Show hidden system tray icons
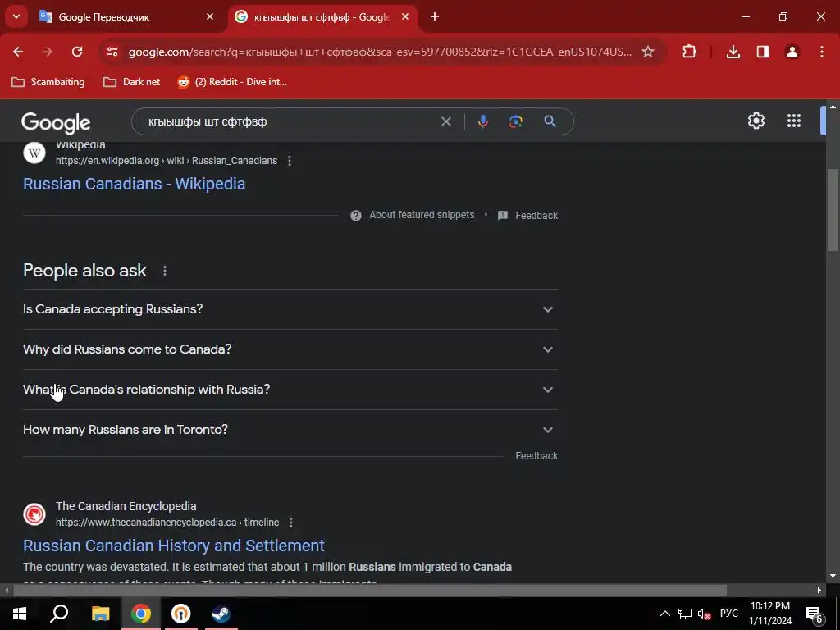This screenshot has height=630, width=840. (664, 614)
